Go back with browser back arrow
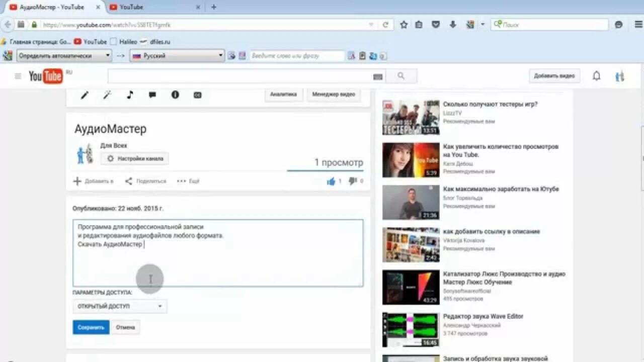 click(7, 25)
